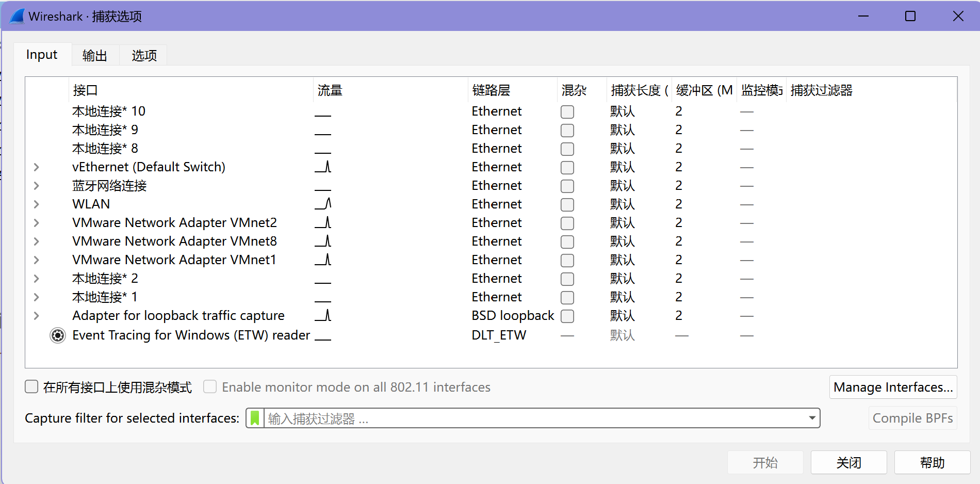The image size is (980, 484).
Task: Select the 本地连接* 8 interface
Action: click(x=105, y=149)
